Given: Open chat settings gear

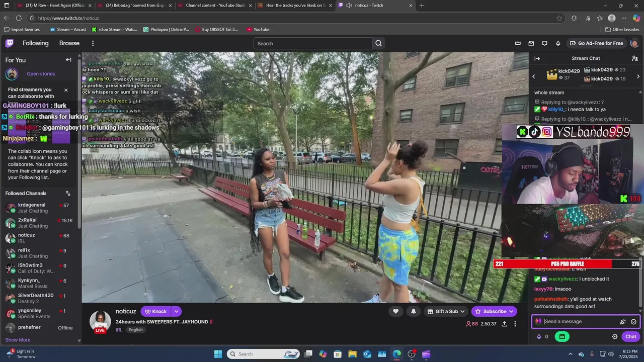Looking at the screenshot, I should click(614, 337).
